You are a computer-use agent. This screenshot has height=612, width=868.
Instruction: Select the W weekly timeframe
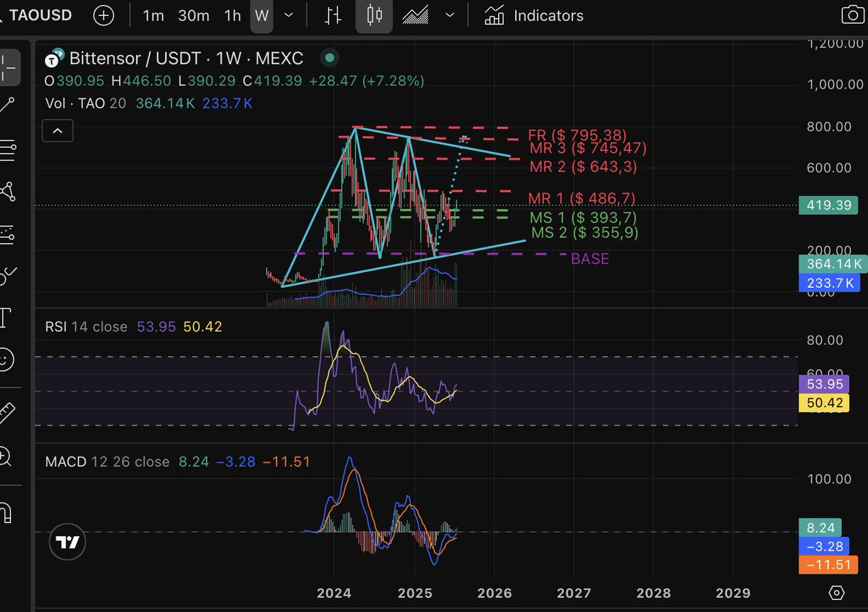click(x=262, y=15)
